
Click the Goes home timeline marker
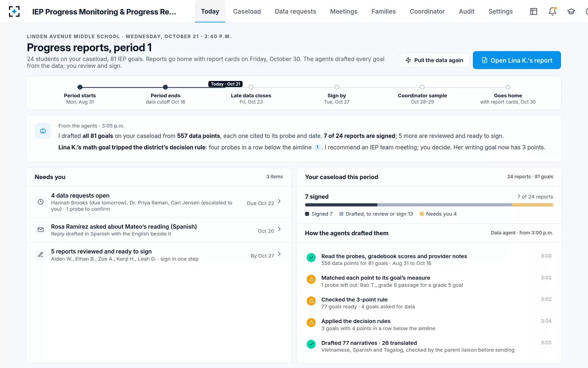tap(508, 87)
